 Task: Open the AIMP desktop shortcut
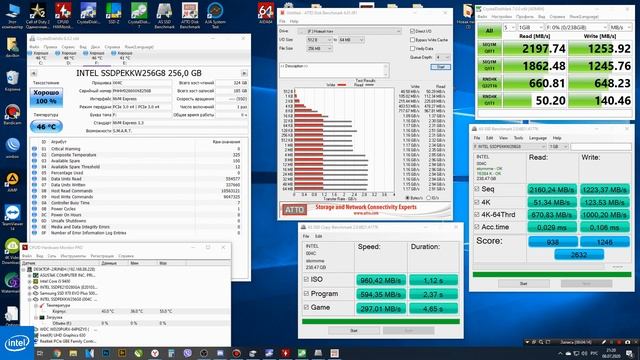click(x=12, y=182)
